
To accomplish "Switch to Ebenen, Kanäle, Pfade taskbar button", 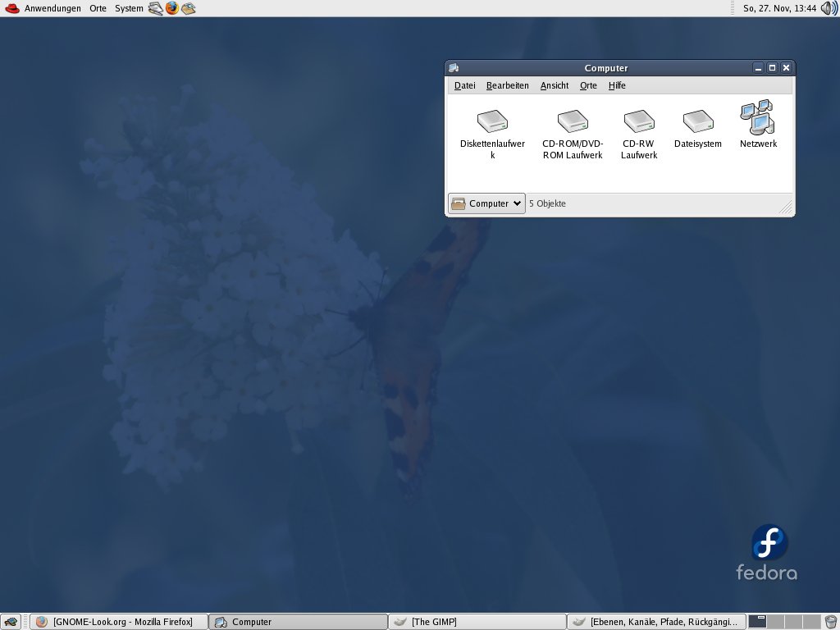I will tap(656, 622).
